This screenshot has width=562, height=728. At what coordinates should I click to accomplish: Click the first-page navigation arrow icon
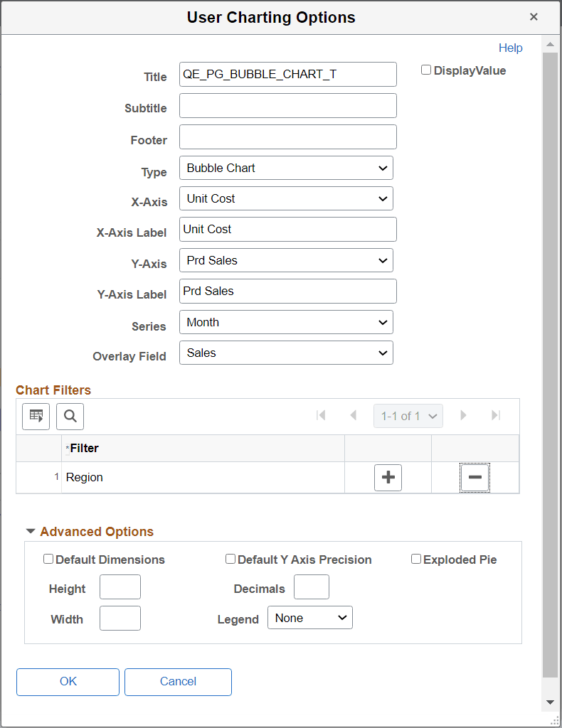321,415
